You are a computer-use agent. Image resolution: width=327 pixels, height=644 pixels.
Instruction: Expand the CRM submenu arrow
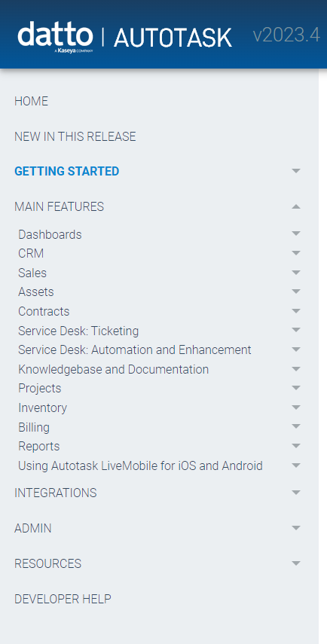pos(296,253)
